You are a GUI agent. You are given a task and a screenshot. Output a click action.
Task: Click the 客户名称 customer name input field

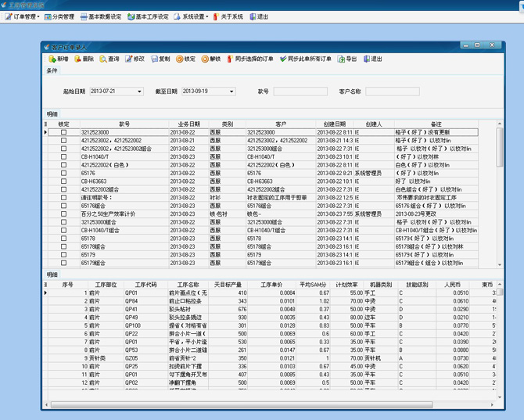[392, 92]
